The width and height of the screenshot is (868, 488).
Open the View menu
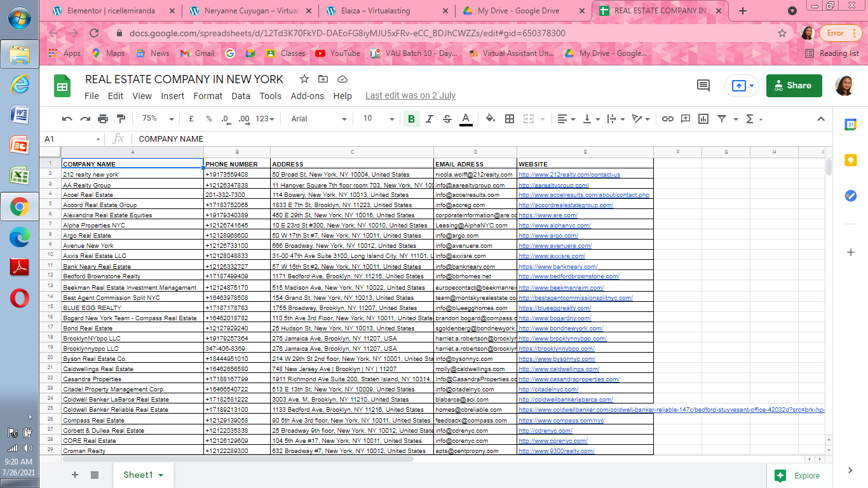point(142,96)
